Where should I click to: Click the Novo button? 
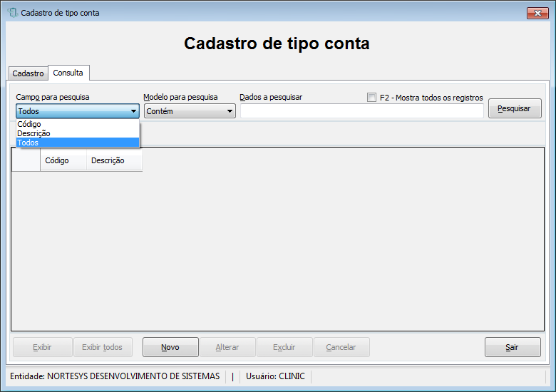(170, 347)
